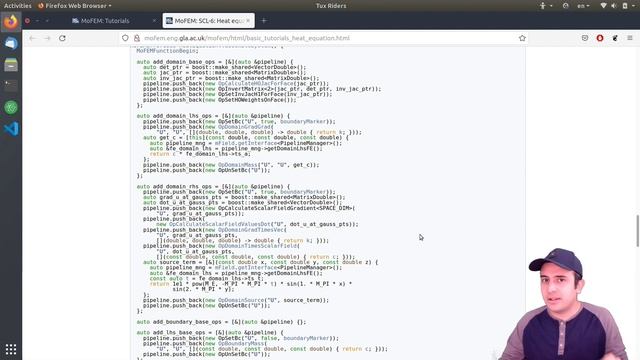
Task: Show Applications grid at dock bottom
Action: coord(11,349)
